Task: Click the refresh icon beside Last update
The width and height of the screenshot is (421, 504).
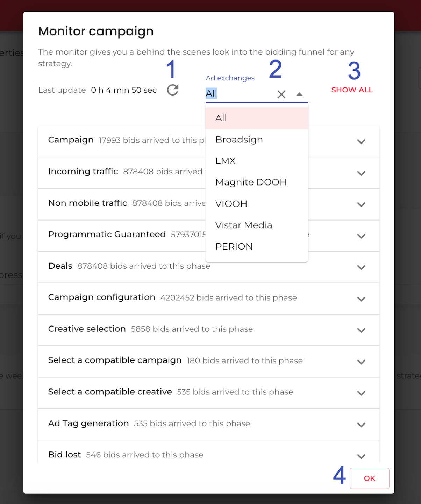Action: (173, 90)
